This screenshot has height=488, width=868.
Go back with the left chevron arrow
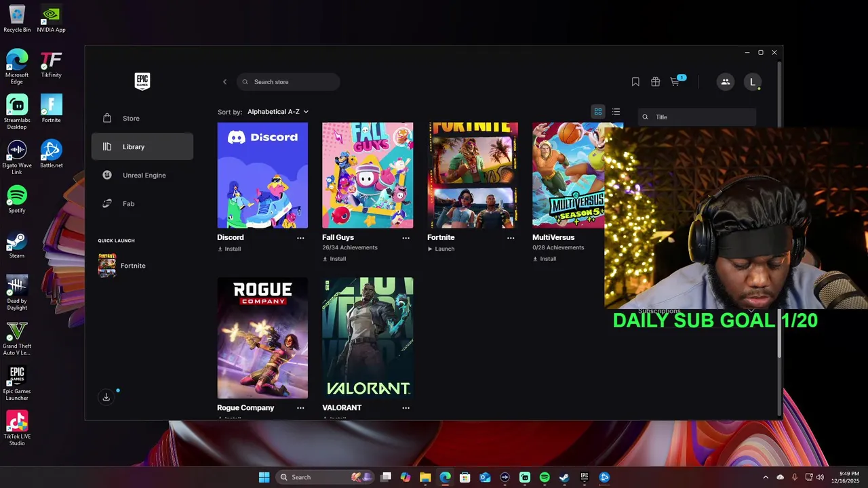(x=224, y=82)
